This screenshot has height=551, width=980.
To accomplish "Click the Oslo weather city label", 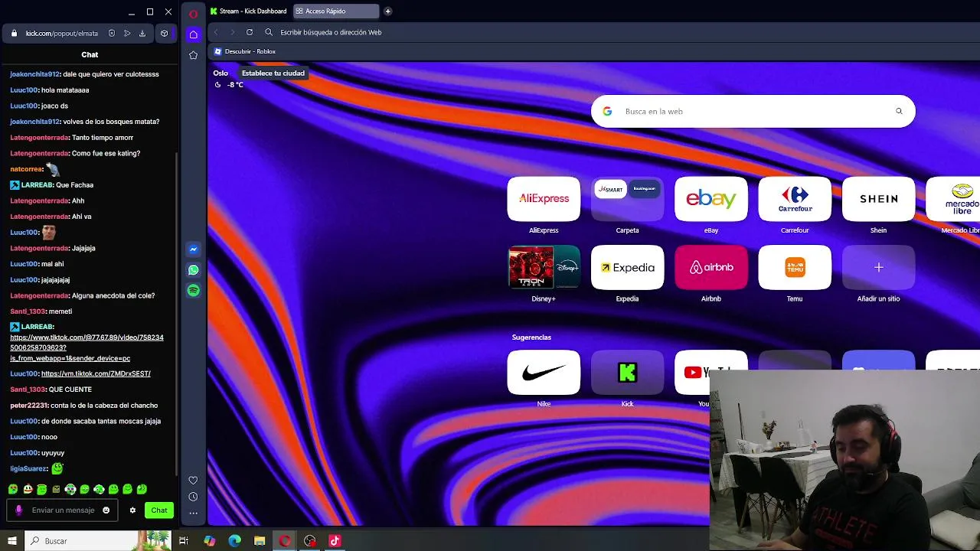I will (220, 73).
